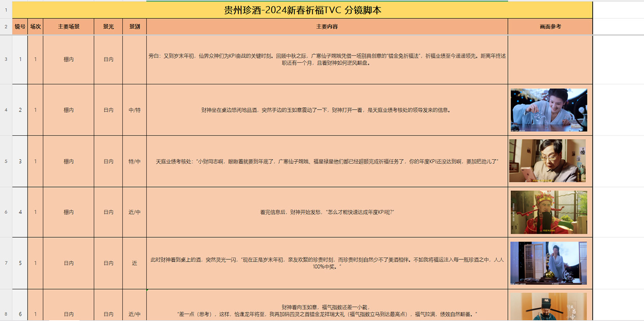Select the 主要内容 column header cell
644x321 pixels.
click(x=327, y=27)
